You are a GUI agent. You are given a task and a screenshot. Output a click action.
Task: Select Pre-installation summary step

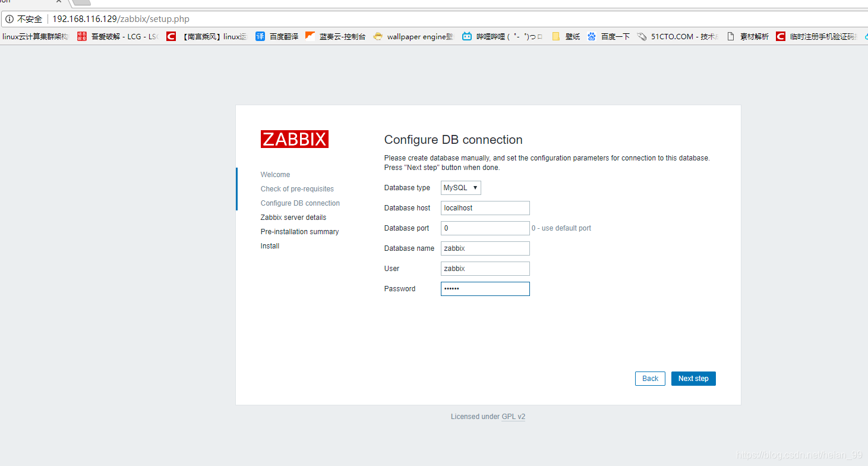[x=299, y=232]
